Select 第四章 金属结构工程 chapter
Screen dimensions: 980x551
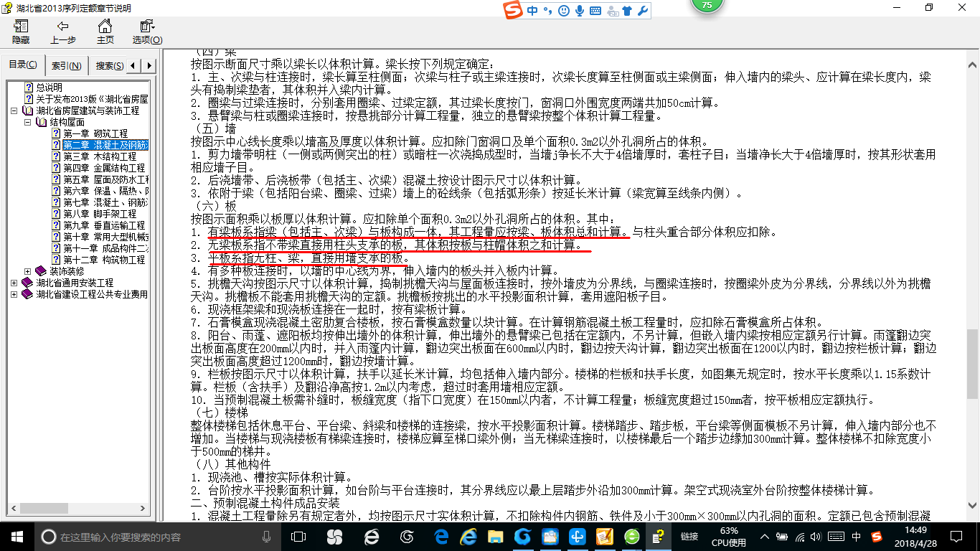coord(104,168)
